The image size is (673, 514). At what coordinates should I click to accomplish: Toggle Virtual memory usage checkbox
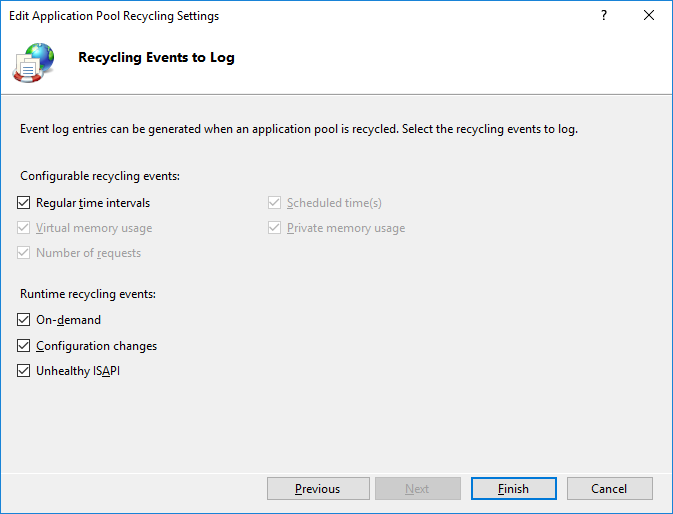tap(24, 227)
